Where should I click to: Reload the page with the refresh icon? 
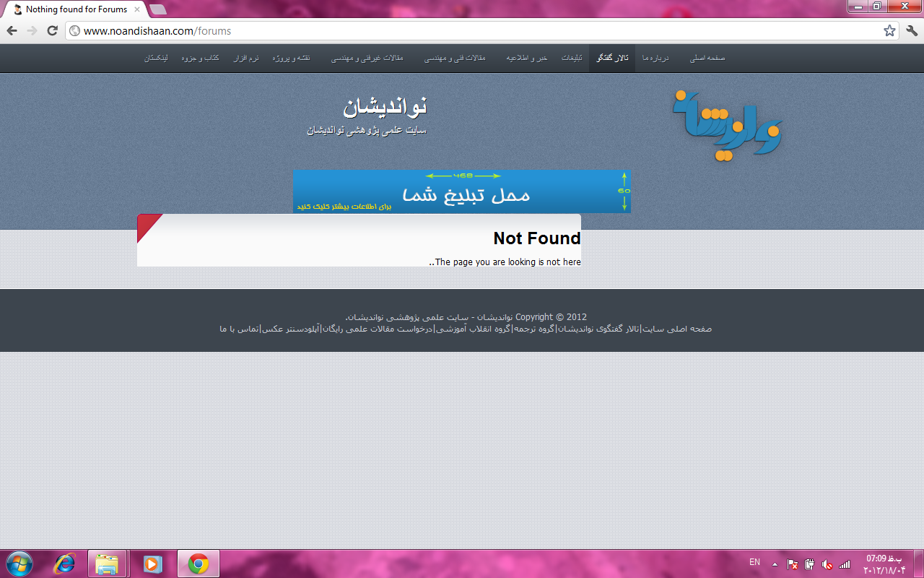point(52,30)
